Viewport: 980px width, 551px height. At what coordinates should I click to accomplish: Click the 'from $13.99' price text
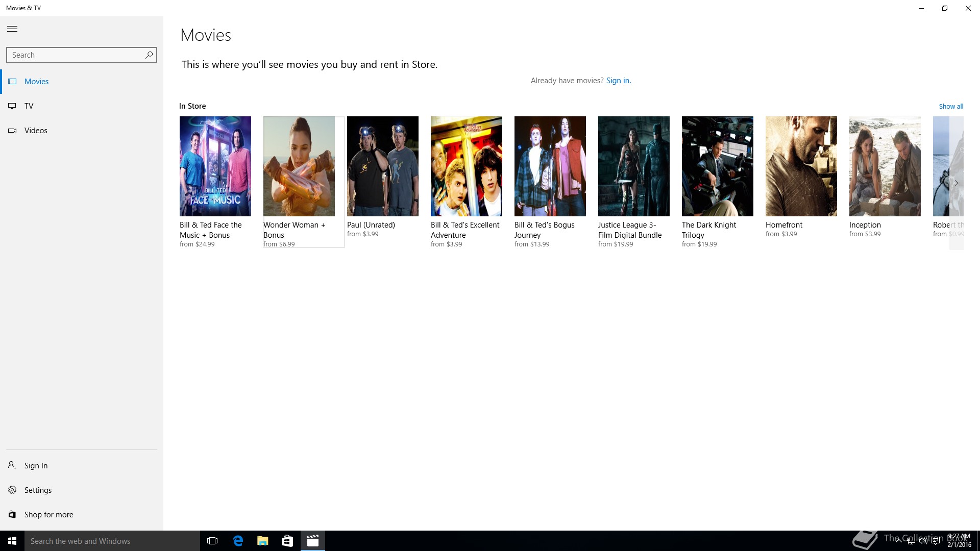[x=532, y=244]
